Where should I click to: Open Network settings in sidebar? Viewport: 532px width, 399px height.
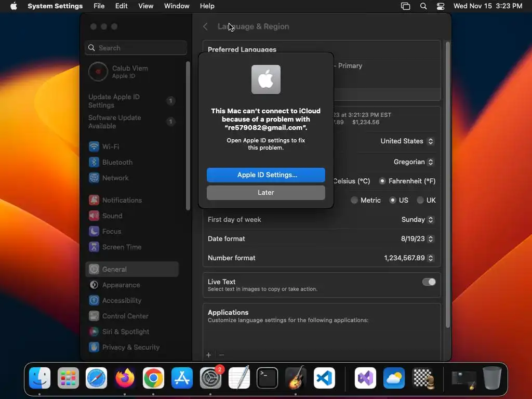[x=131, y=178]
